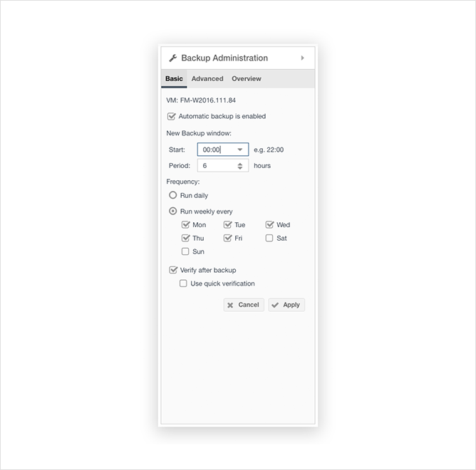This screenshot has width=476, height=470.
Task: Click the checkmark icon on Apply button
Action: coord(275,305)
